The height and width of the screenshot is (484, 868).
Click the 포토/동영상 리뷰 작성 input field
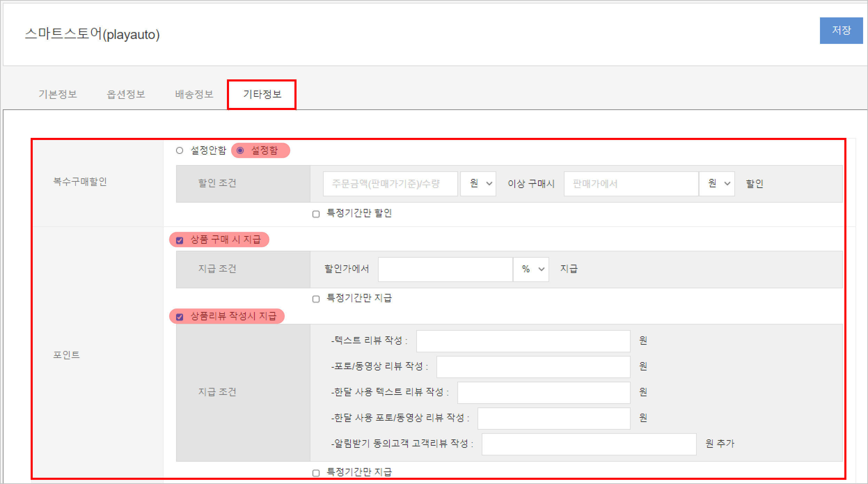point(533,367)
